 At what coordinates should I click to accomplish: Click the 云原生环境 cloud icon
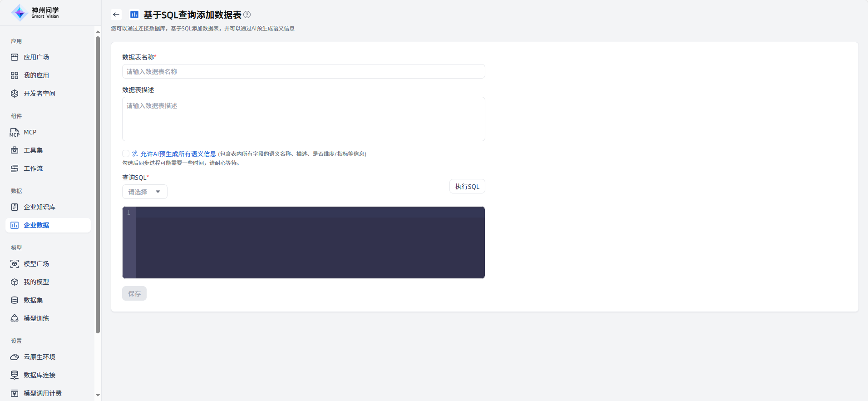pos(15,357)
